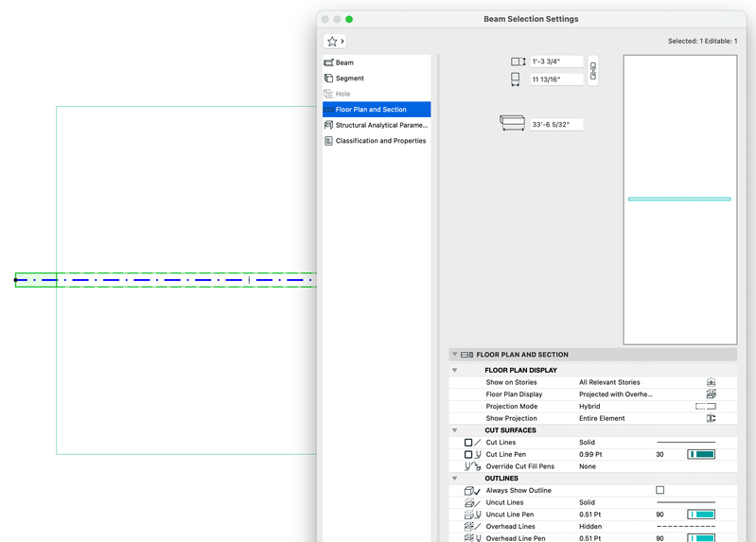Screen dimensions: 756x542
Task: Open Structural Analytical Parameters page
Action: (x=377, y=125)
